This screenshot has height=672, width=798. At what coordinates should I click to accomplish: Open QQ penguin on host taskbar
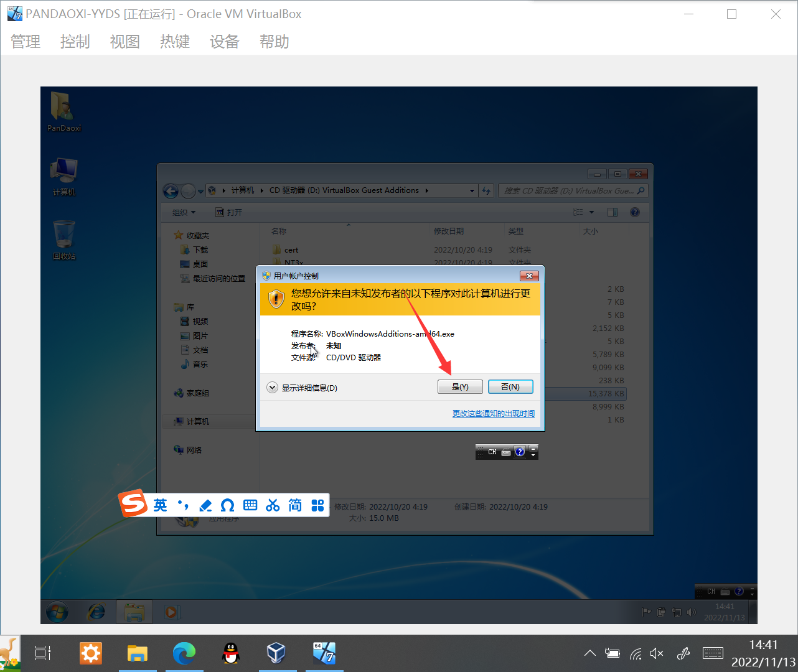click(231, 653)
